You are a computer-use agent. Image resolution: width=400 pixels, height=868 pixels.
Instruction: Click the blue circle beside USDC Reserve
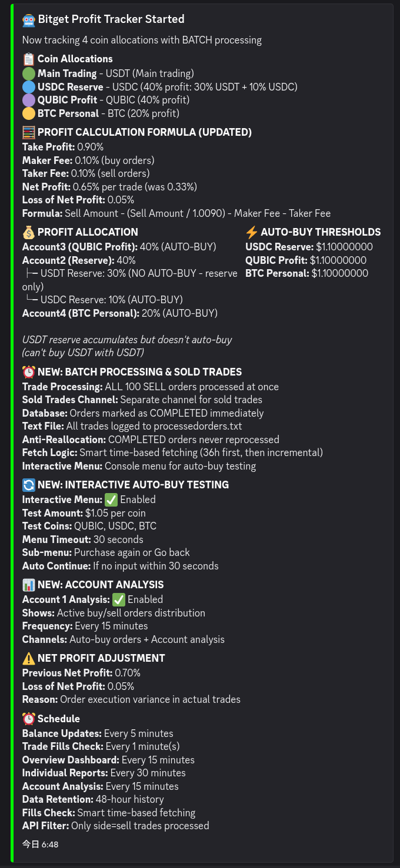29,87
